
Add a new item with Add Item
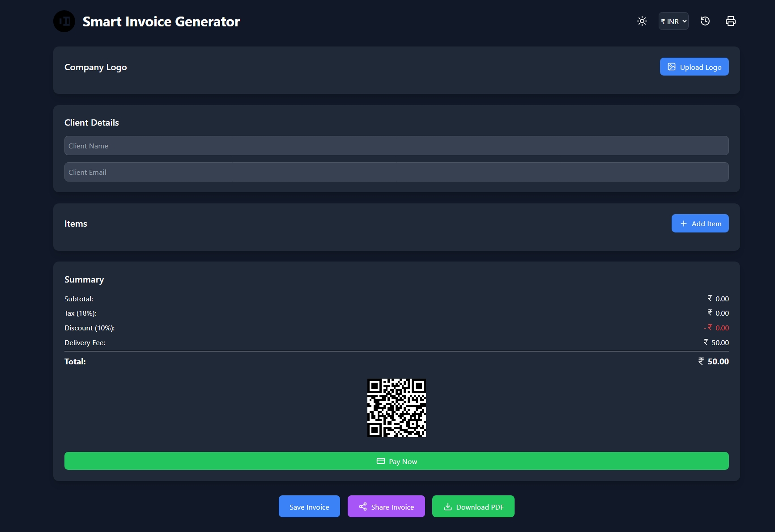[x=700, y=224]
